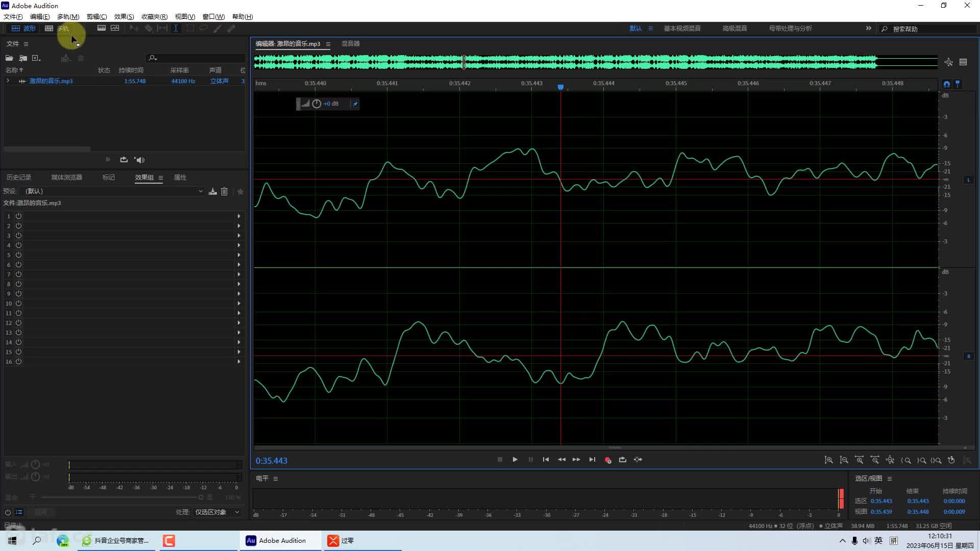Open effect slot 12 arrow menu

click(239, 323)
